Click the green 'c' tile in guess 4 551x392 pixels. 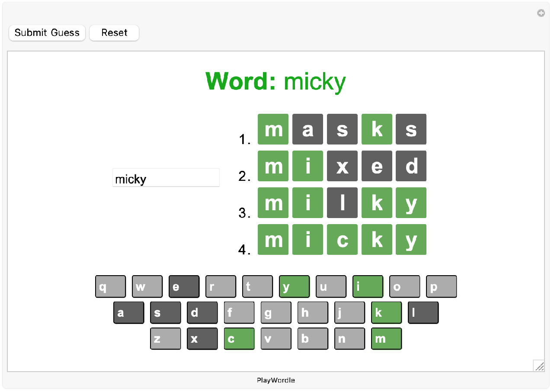[x=342, y=240]
